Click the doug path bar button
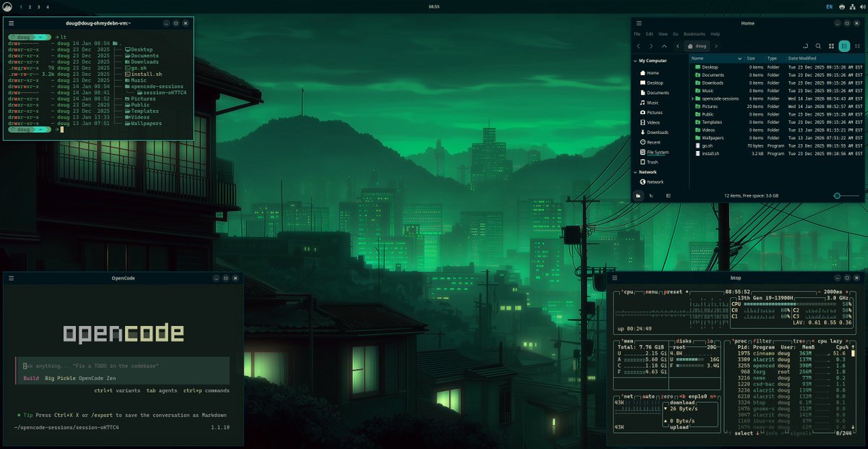The image size is (868, 449). pos(697,46)
